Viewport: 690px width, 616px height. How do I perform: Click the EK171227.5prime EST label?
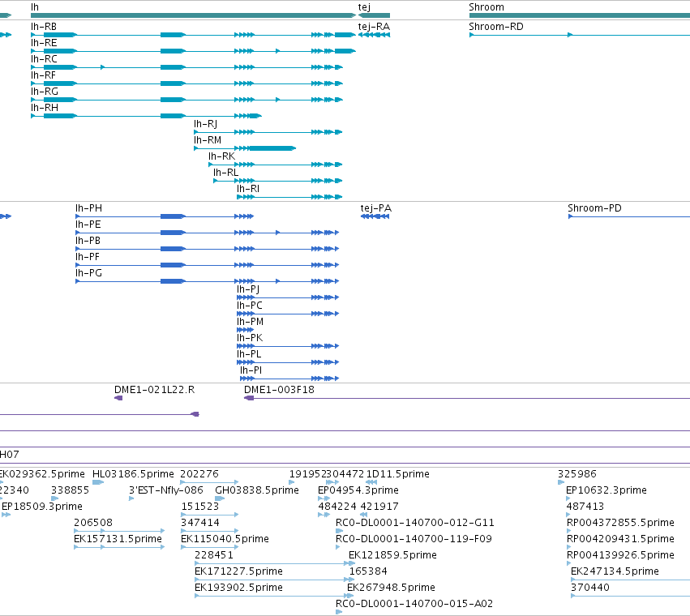(x=238, y=571)
